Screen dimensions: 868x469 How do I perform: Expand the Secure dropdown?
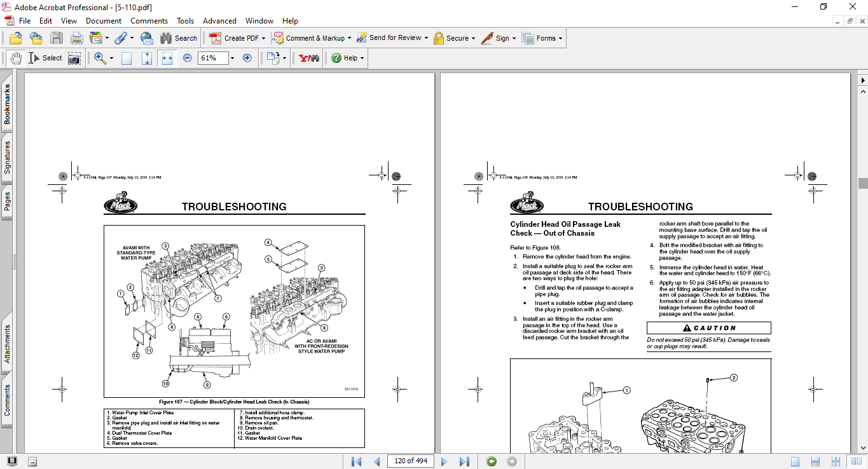(x=474, y=38)
